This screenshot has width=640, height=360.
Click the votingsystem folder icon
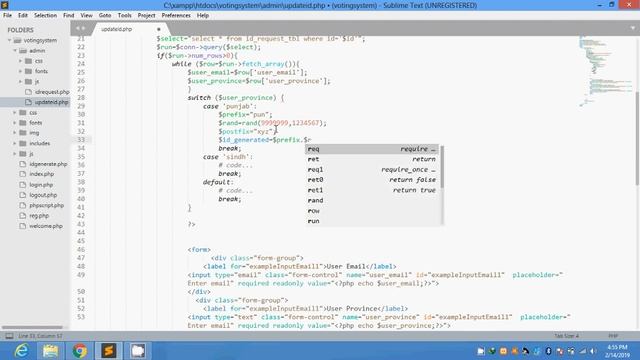(x=17, y=40)
